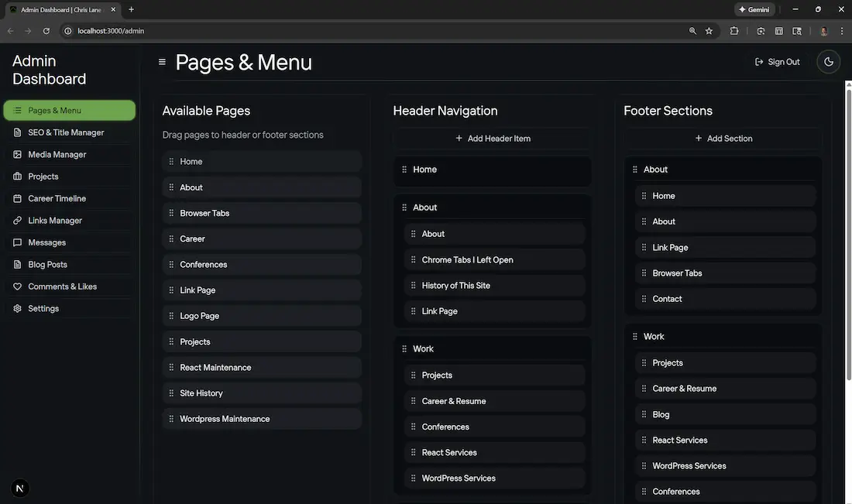The image size is (852, 504).
Task: Select About in Available Pages list
Action: [262, 187]
